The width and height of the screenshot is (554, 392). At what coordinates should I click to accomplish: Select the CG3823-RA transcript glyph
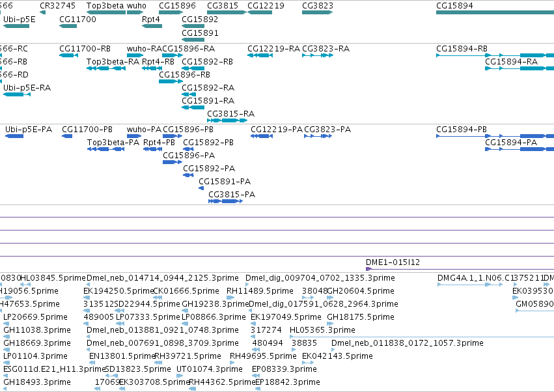click(x=317, y=55)
